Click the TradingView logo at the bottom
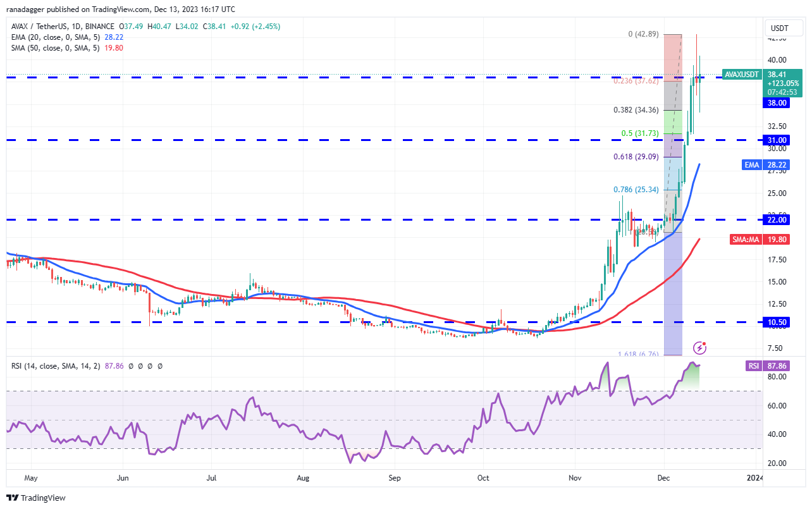This screenshot has width=812, height=509. pyautogui.click(x=36, y=498)
